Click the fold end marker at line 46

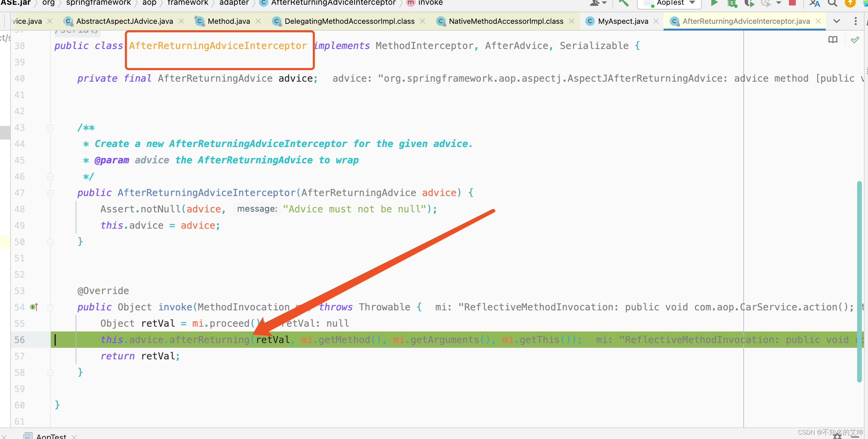(x=50, y=177)
